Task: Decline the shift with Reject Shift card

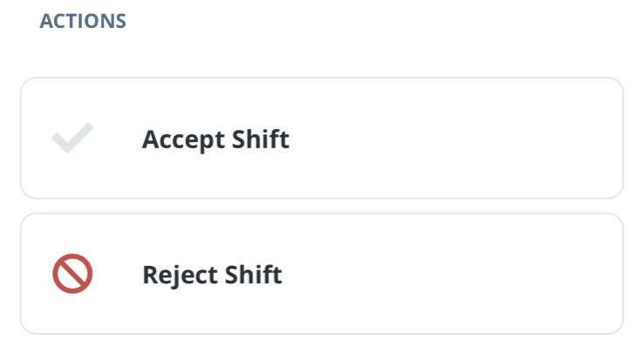Action: click(322, 274)
